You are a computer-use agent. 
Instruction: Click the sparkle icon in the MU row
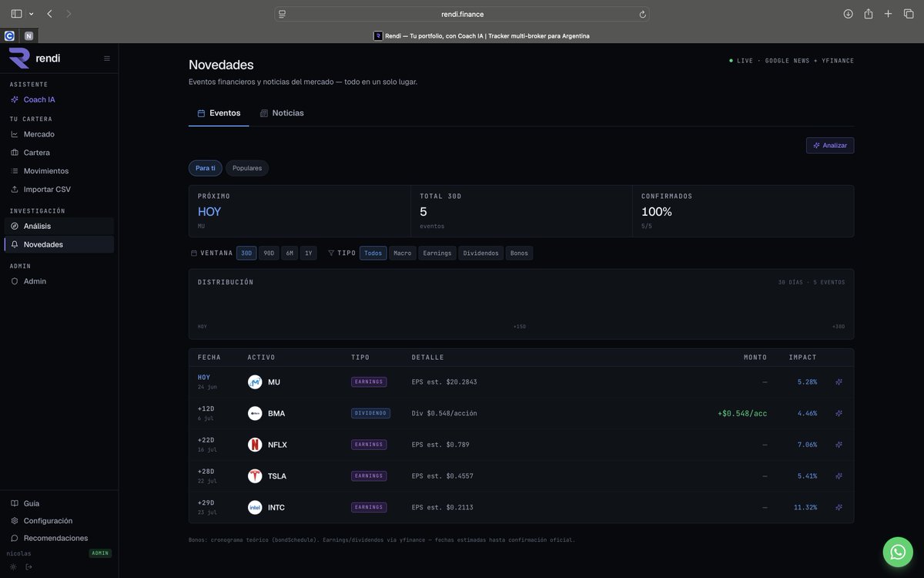839,382
